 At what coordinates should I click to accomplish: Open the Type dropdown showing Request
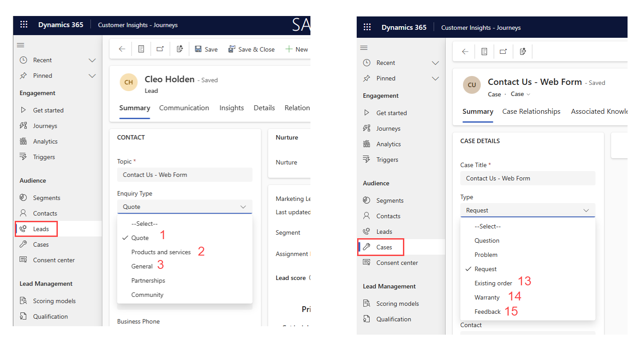528,210
